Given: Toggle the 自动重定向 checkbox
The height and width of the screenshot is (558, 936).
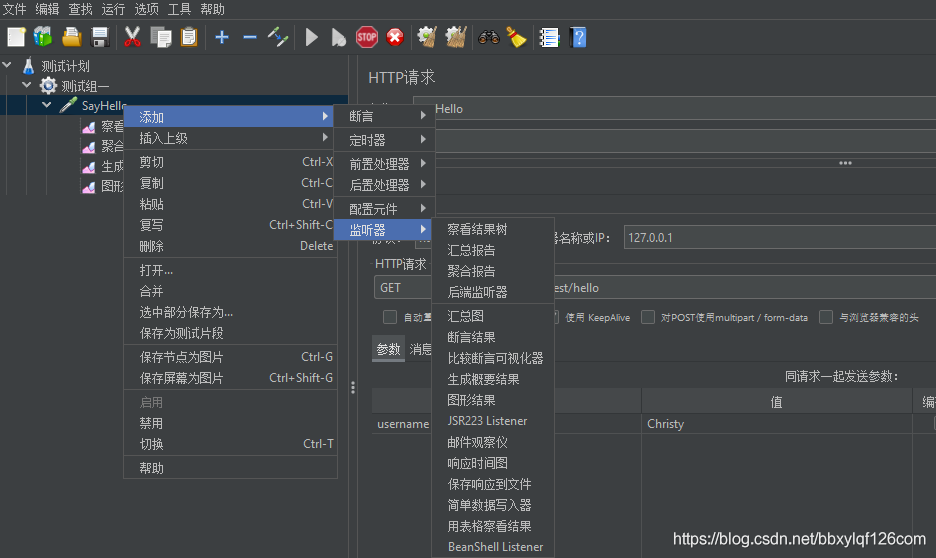Looking at the screenshot, I should [390, 317].
